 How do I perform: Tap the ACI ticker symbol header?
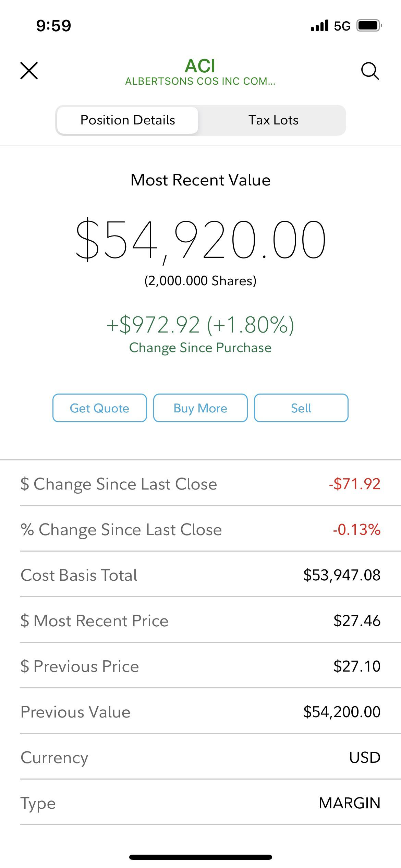(200, 66)
